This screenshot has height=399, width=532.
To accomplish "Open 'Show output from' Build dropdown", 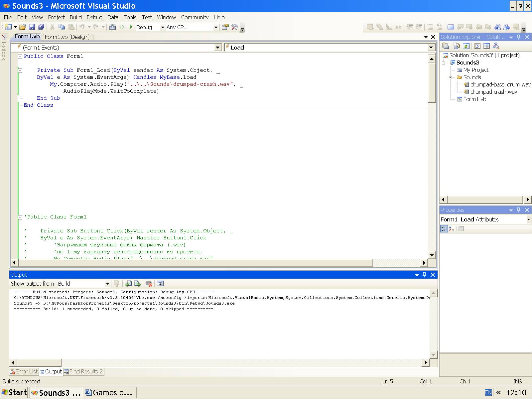I will coord(107,284).
